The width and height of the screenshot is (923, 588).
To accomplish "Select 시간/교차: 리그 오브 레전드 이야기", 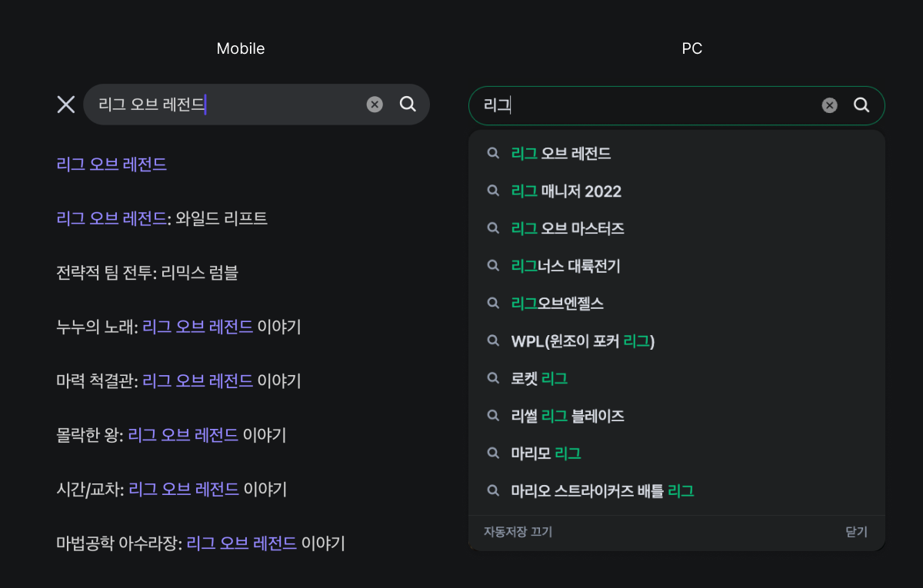I will tap(172, 489).
